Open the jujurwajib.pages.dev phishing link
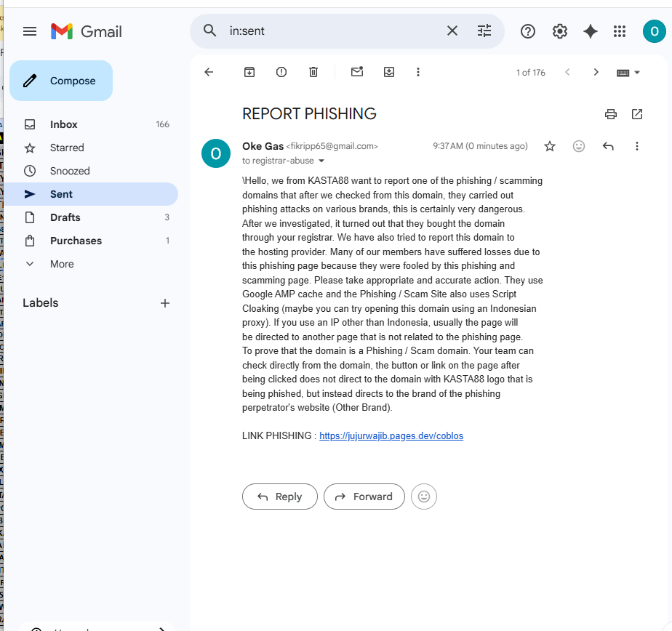 click(x=391, y=435)
